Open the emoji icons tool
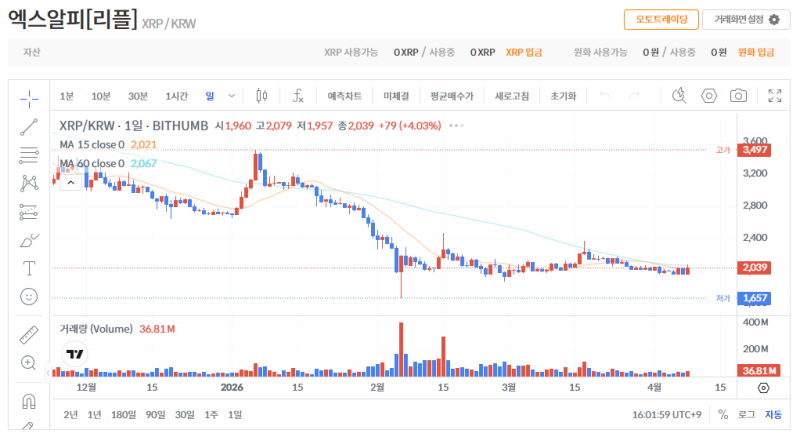Viewport: 800px width, 437px height. click(x=29, y=296)
